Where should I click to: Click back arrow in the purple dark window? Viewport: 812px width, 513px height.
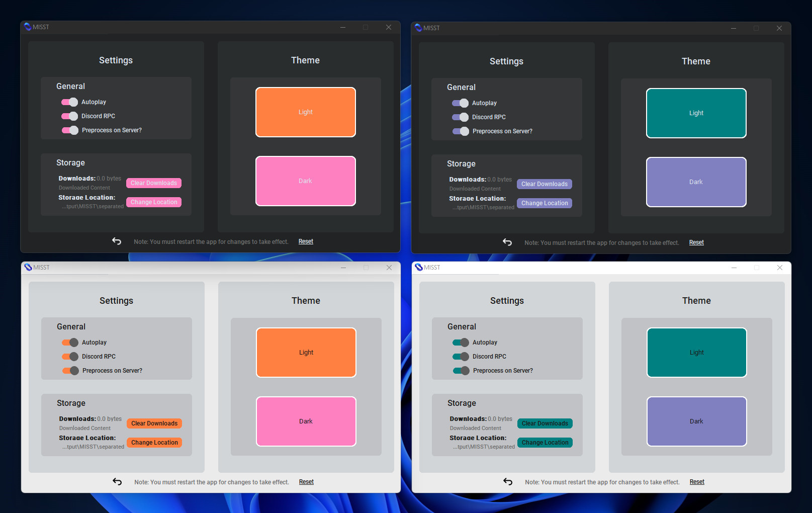point(507,242)
